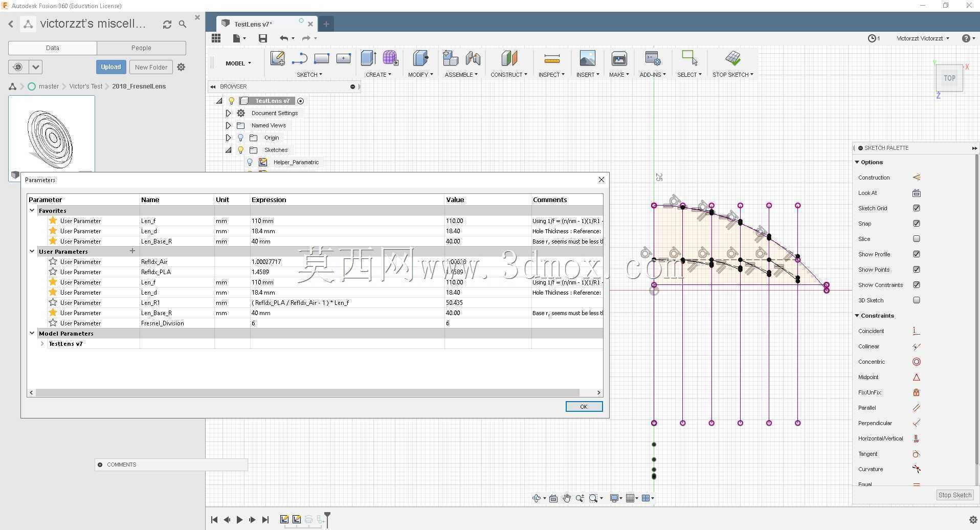Click the Scripts and Add-Ins icon

click(x=653, y=58)
